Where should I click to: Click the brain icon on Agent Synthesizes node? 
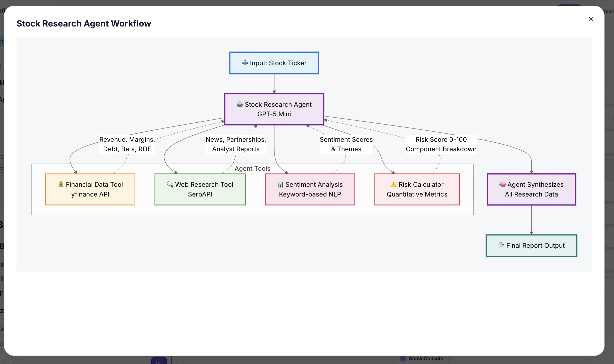(502, 184)
